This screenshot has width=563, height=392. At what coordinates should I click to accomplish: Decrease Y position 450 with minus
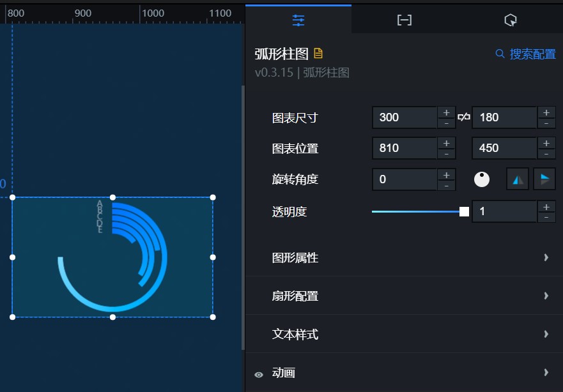pyautogui.click(x=546, y=154)
